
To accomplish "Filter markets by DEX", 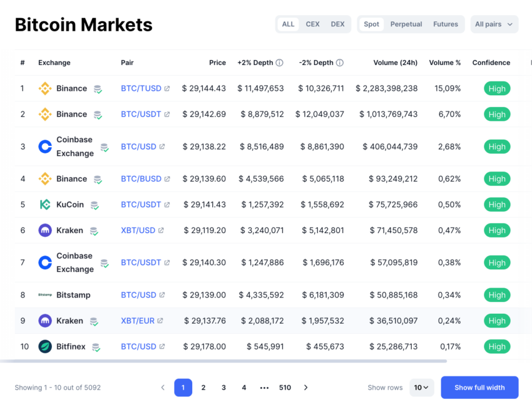I will [x=337, y=24].
